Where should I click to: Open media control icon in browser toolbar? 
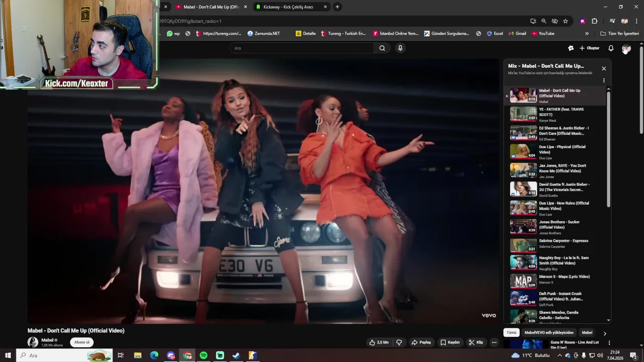pyautogui.click(x=612, y=21)
